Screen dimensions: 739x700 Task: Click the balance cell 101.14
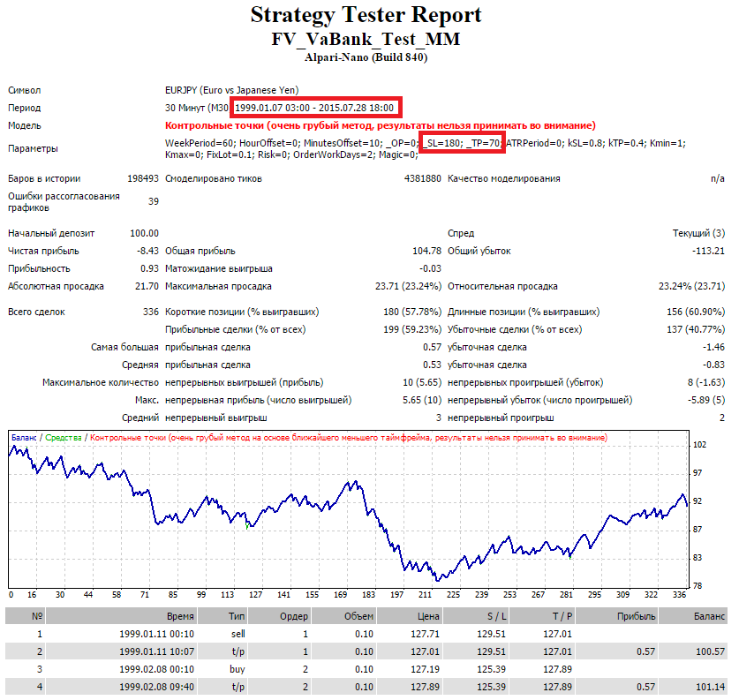click(710, 688)
